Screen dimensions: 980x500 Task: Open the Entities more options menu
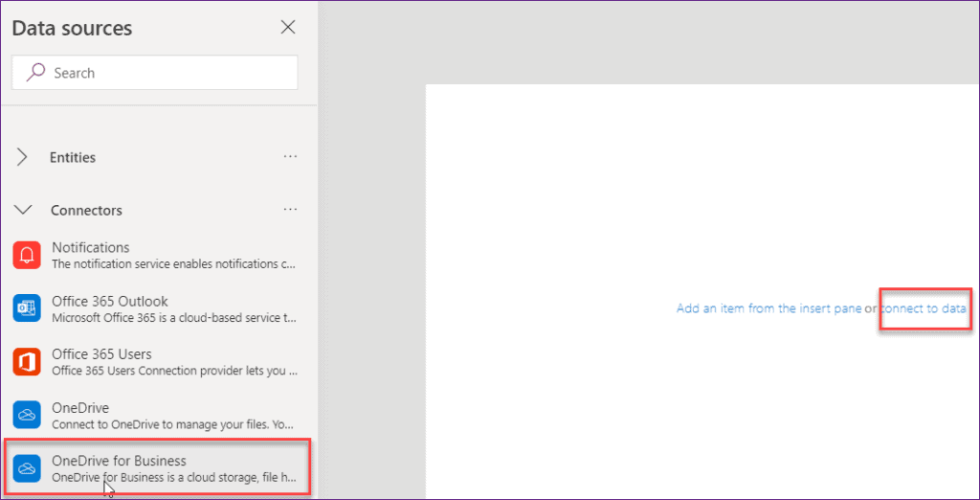pos(290,156)
